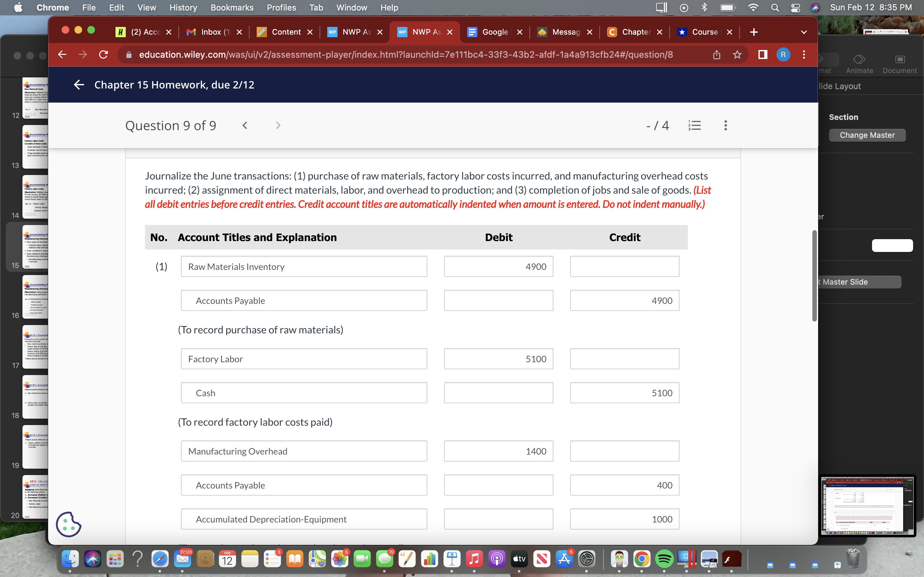Open Chrome's three-dot options menu
This screenshot has height=577, width=924.
coord(803,54)
